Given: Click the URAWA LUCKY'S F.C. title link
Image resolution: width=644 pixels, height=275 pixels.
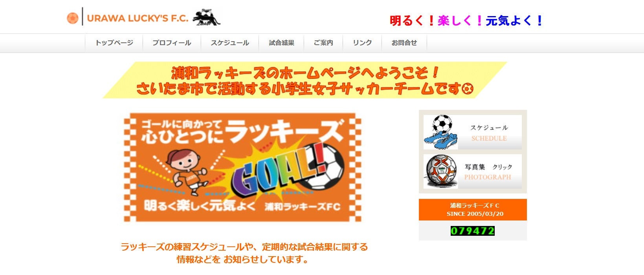Looking at the screenshot, I should pos(138,18).
